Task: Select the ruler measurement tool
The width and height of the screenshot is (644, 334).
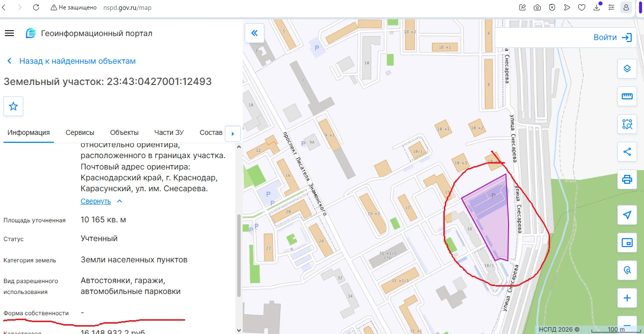Action: [x=627, y=96]
